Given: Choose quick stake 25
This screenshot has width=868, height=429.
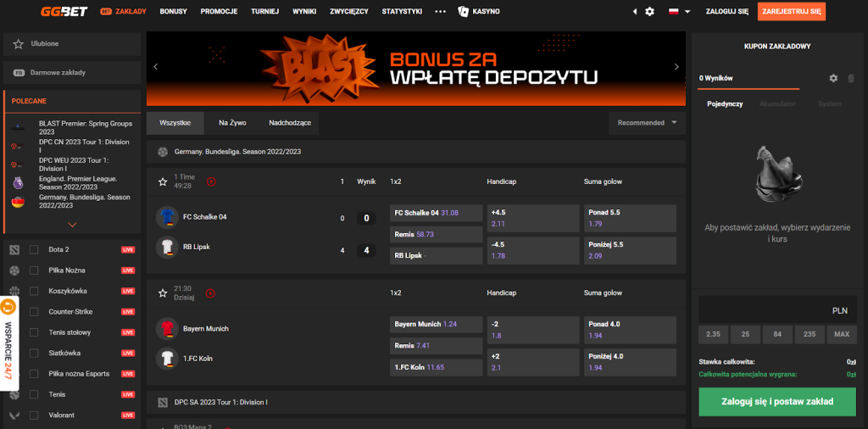Looking at the screenshot, I should tap(745, 334).
